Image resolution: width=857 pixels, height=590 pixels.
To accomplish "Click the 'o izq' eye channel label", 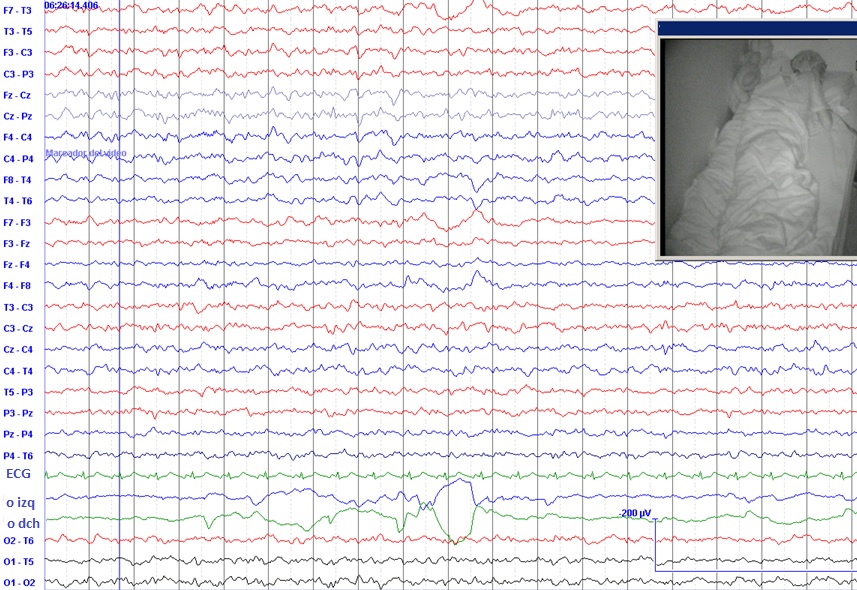I will coord(20,503).
